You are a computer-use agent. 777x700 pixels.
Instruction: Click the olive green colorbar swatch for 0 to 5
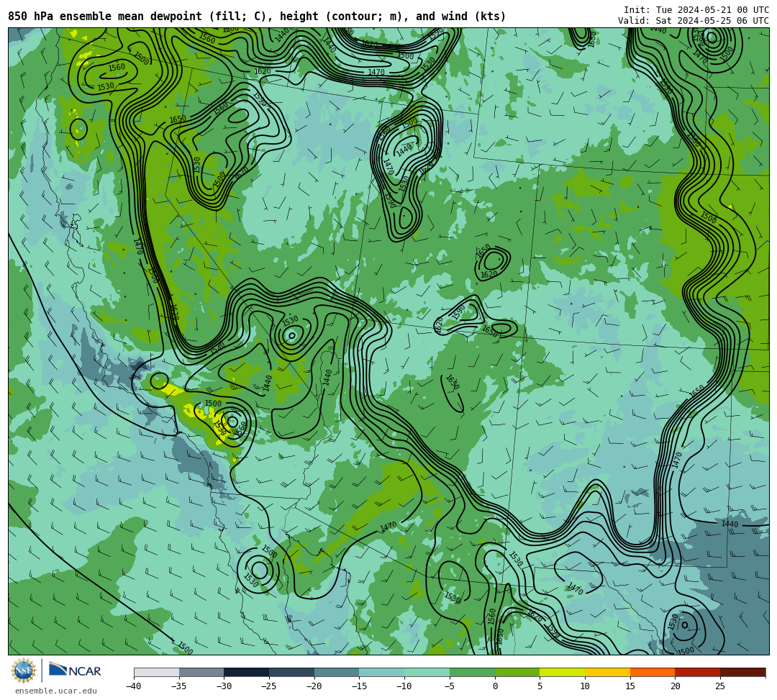point(517,672)
